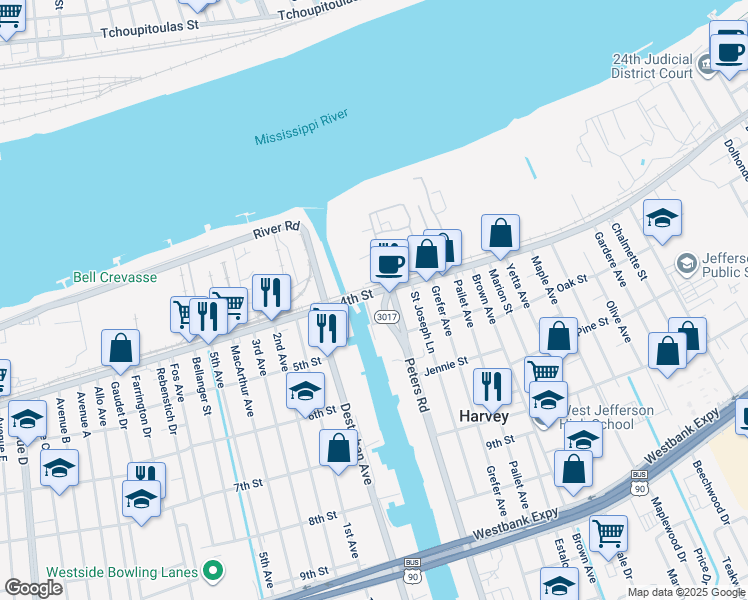This screenshot has width=748, height=600.
Task: Click the Bell Crevasse label
Action: tap(114, 277)
